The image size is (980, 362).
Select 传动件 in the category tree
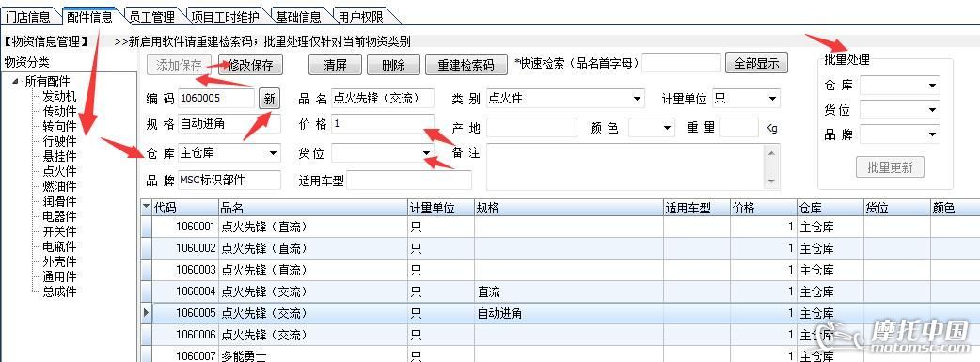coord(59,111)
